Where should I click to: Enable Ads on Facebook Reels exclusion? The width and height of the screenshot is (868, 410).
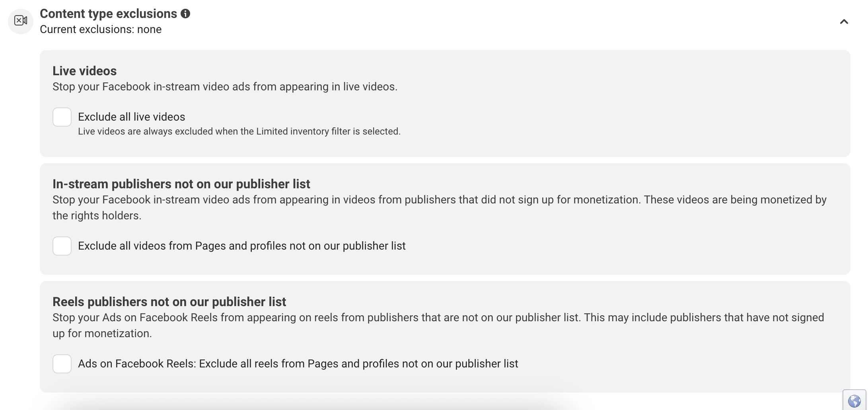[x=62, y=363]
